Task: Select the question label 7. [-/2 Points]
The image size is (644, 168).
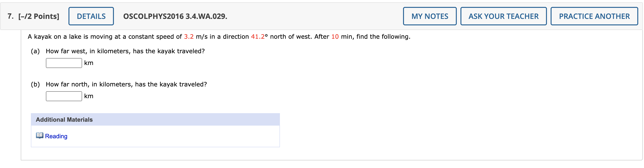Action: (33, 16)
